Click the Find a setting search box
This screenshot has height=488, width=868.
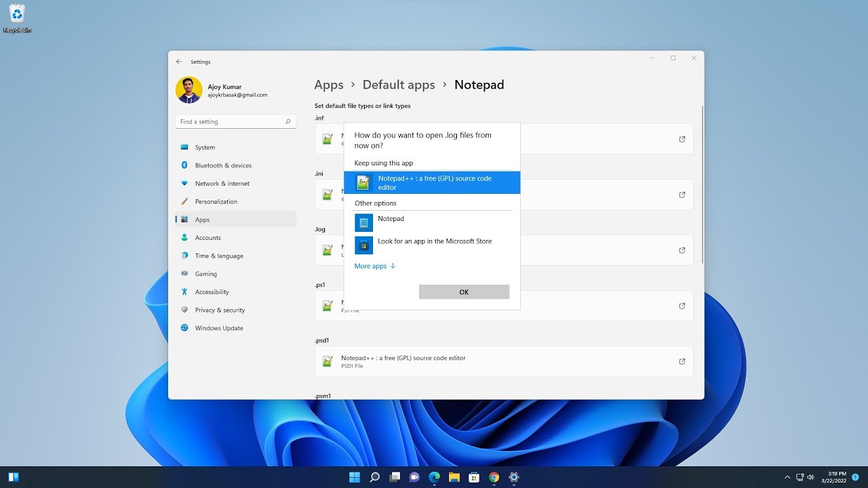pos(235,122)
